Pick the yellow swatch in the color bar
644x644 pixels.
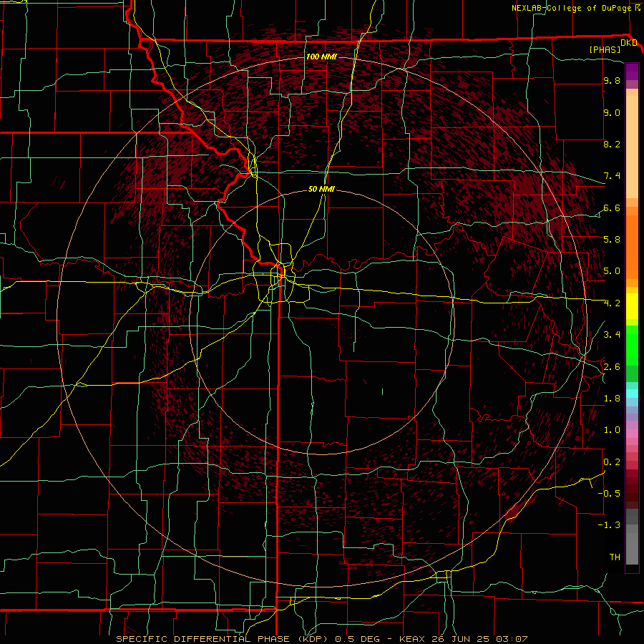632,306
